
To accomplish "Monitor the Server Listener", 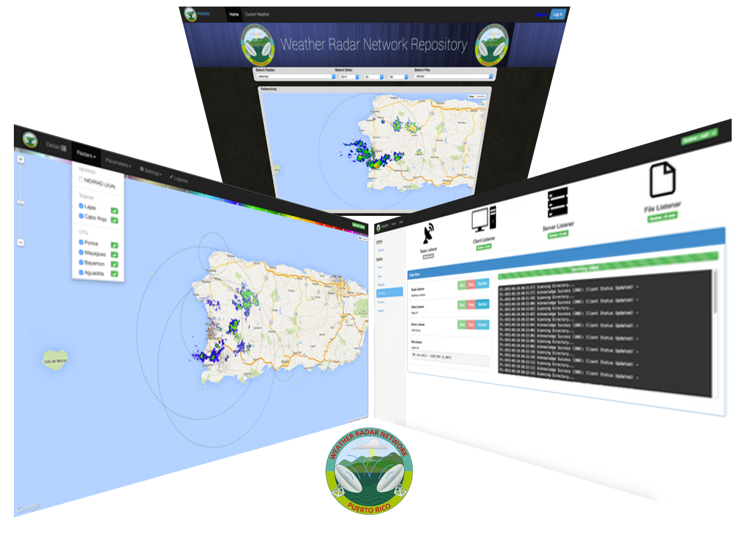I will [483, 324].
